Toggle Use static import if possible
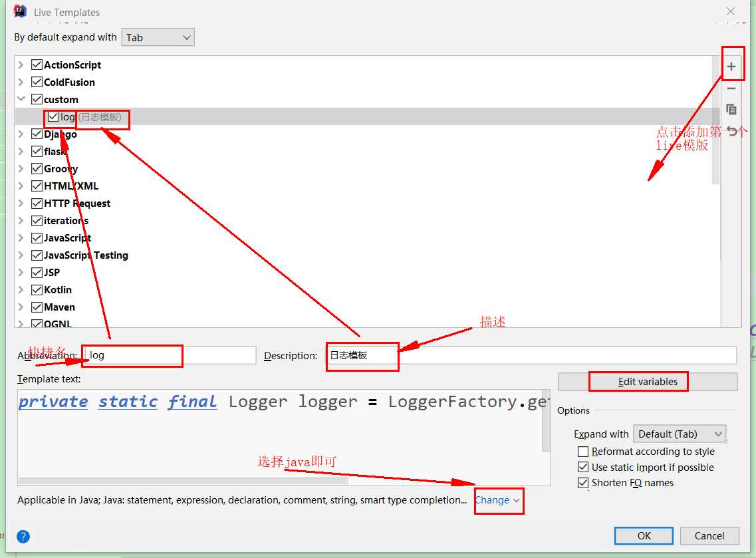The width and height of the screenshot is (756, 558). [583, 468]
